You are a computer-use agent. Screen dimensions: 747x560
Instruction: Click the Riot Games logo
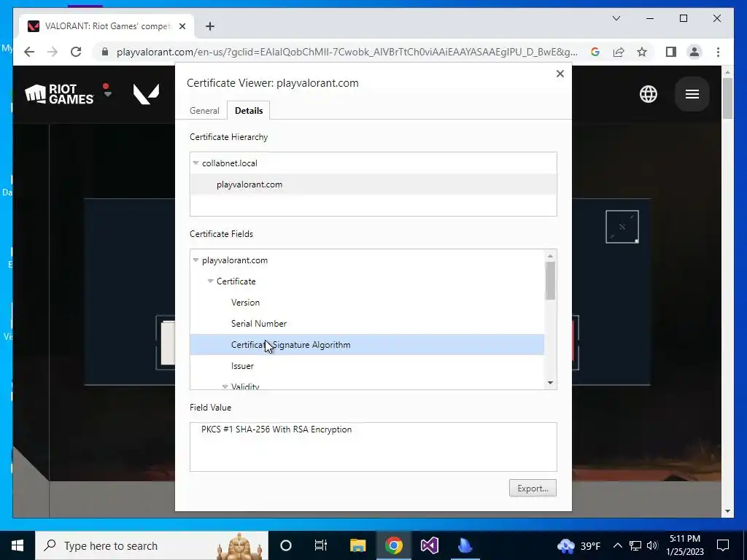pos(59,94)
